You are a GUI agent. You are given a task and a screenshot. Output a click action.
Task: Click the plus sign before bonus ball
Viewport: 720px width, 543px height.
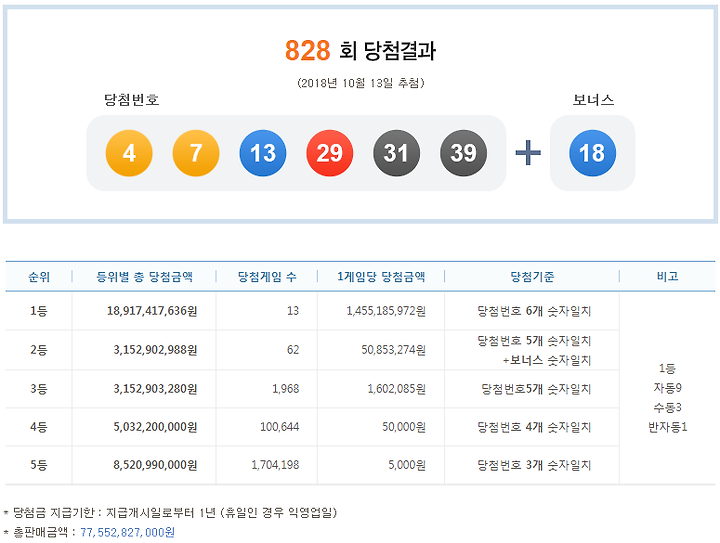[x=528, y=152]
